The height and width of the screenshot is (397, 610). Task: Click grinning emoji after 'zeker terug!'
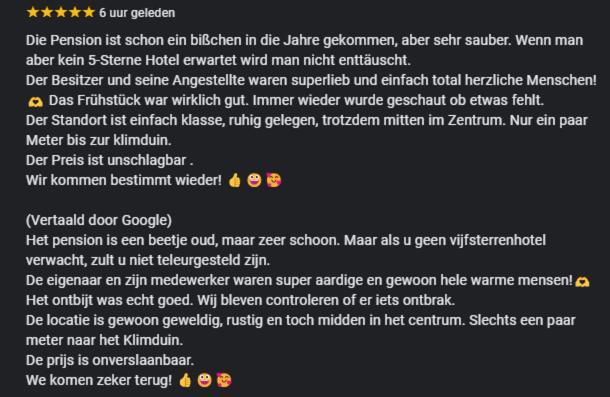click(x=205, y=380)
